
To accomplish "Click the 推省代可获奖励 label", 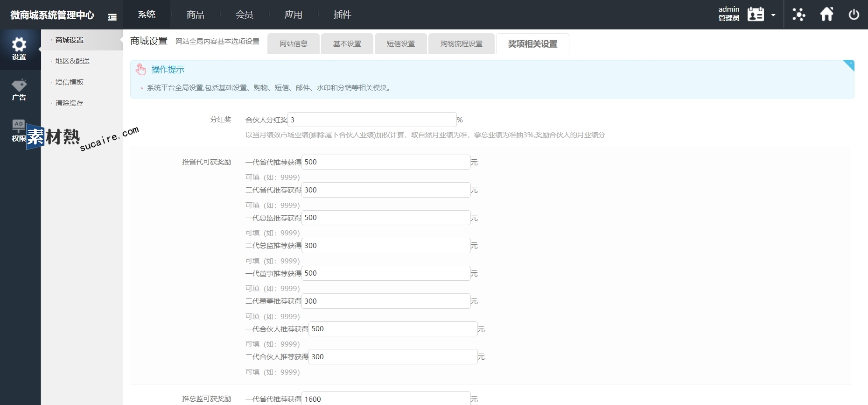I will coord(207,162).
